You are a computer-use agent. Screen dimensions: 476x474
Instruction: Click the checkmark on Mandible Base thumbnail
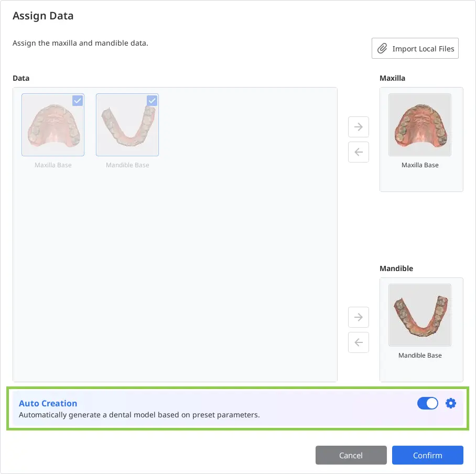(x=152, y=101)
